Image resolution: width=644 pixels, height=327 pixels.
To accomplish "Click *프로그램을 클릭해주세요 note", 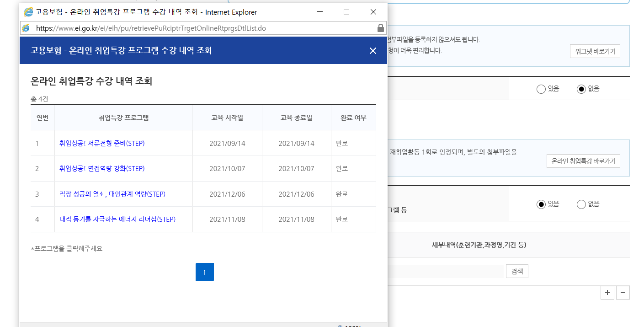I will tap(67, 248).
